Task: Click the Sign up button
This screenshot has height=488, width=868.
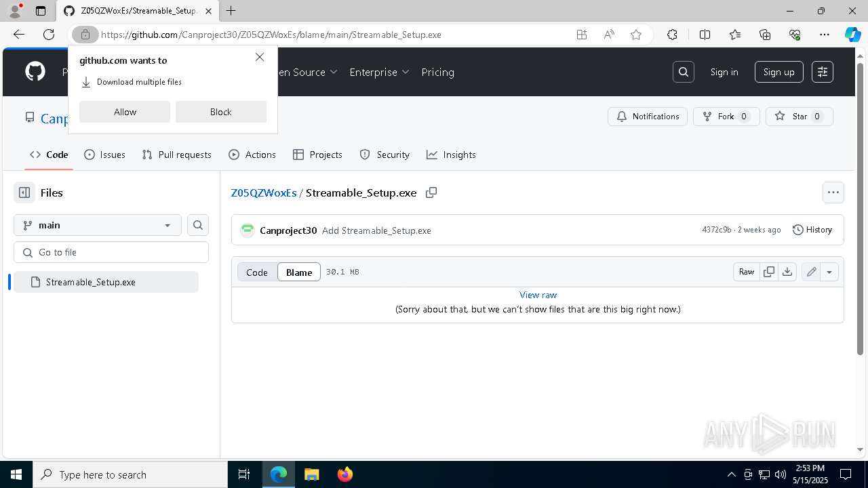Action: click(779, 72)
